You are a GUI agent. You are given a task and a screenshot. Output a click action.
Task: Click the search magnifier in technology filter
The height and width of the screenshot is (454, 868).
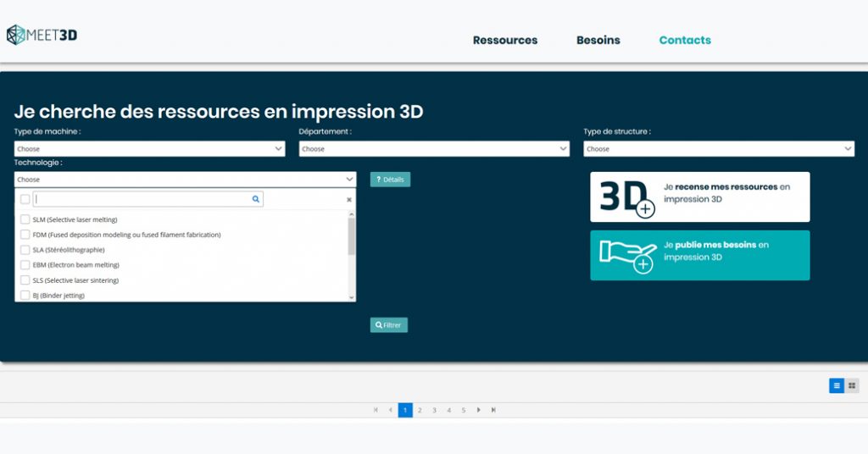pyautogui.click(x=256, y=199)
